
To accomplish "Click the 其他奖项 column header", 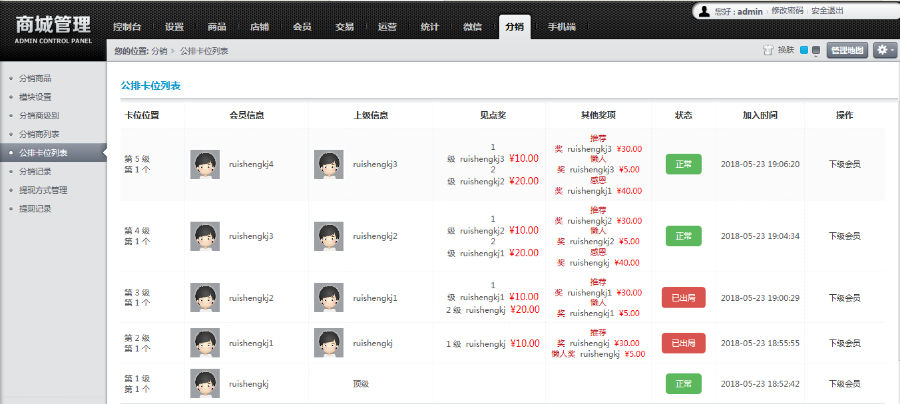I will click(x=598, y=115).
